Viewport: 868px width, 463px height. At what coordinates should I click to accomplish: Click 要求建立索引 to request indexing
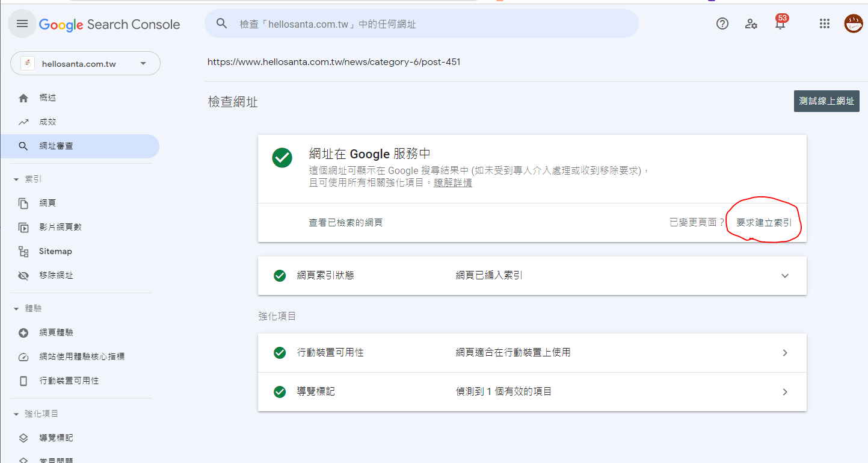pos(764,223)
